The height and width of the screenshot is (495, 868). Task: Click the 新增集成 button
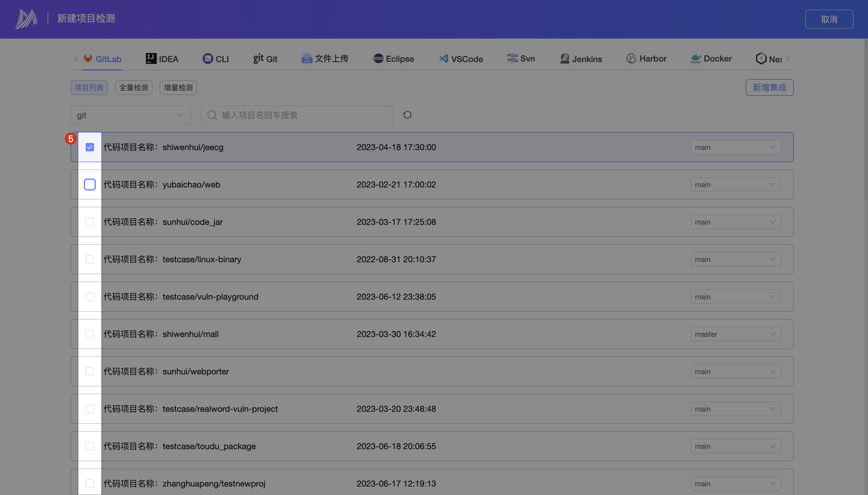tap(769, 88)
